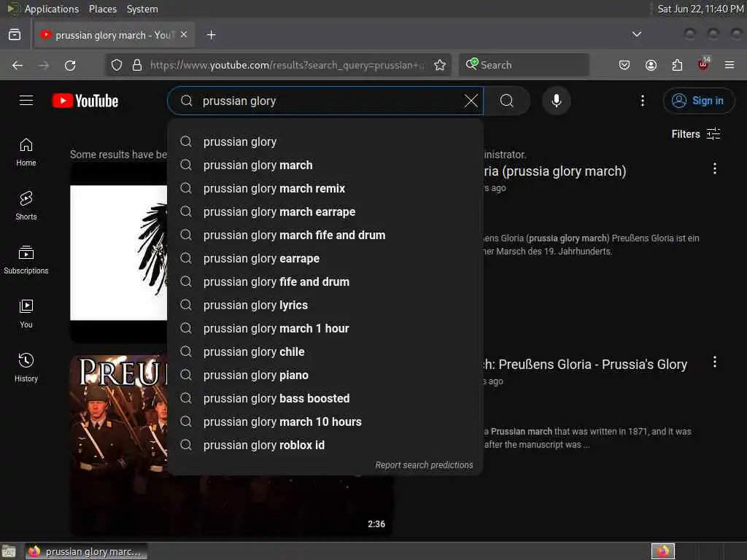Image resolution: width=747 pixels, height=560 pixels.
Task: Switch to prussian glory march tab
Action: 115,35
